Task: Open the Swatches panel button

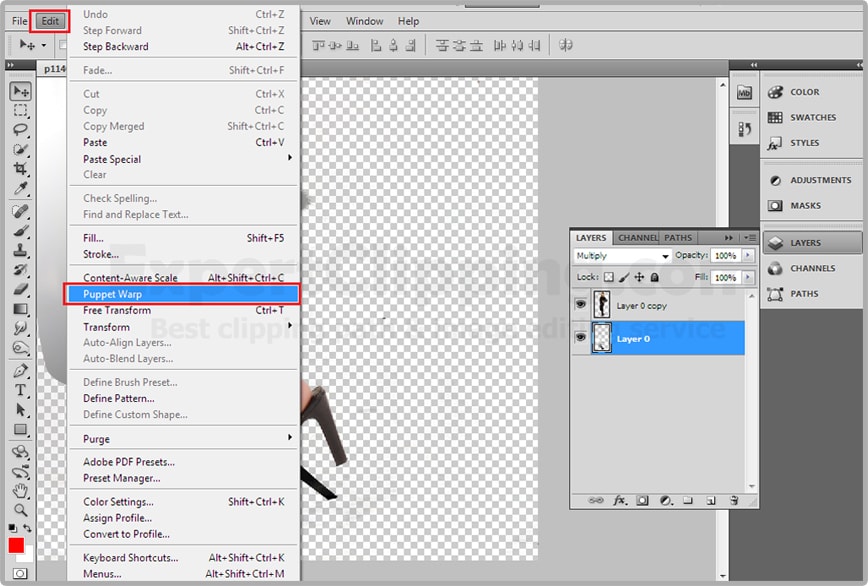Action: click(812, 117)
